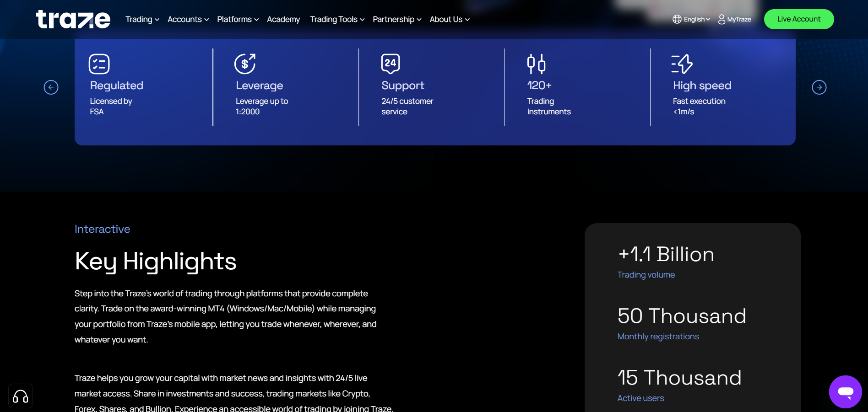Click the 50 Thousand figure

click(682, 316)
